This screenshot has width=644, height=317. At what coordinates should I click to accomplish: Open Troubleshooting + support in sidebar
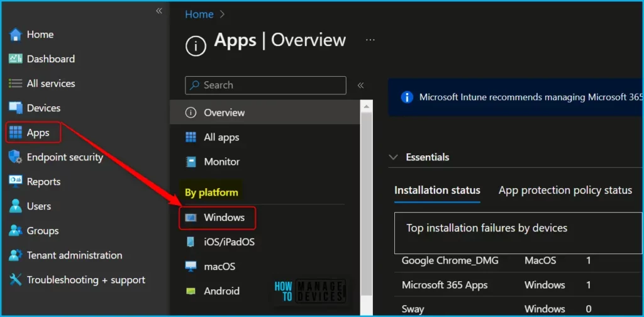click(86, 280)
